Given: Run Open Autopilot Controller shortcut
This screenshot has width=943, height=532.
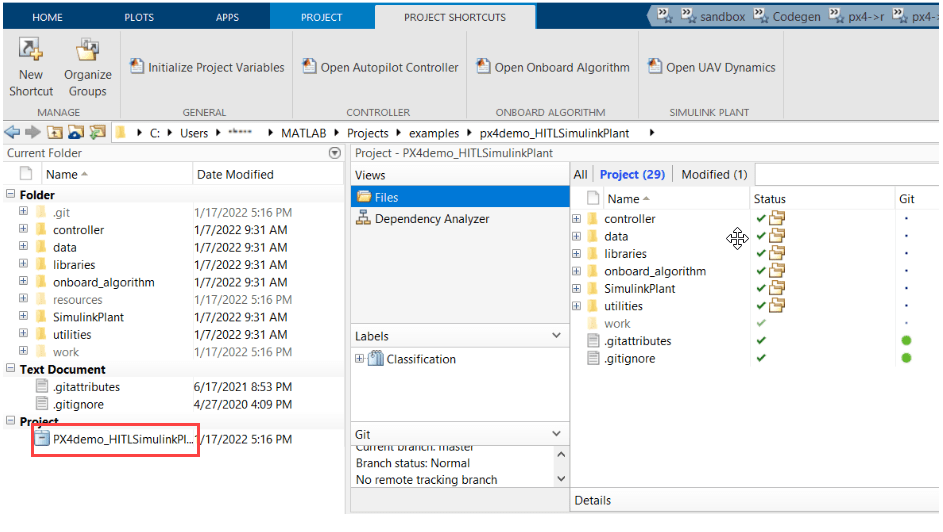Looking at the screenshot, I should click(380, 67).
